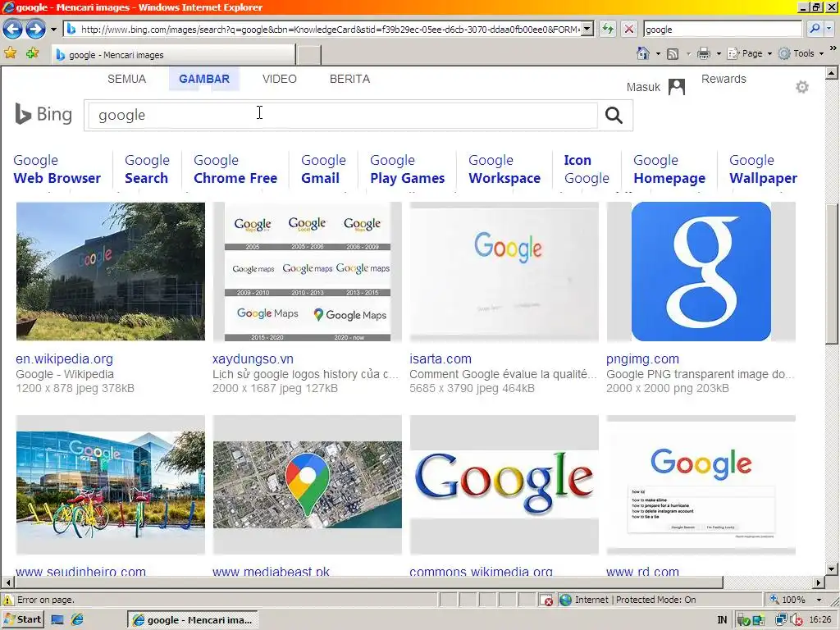
Task: Stop loading with the red X icon
Action: point(629,29)
